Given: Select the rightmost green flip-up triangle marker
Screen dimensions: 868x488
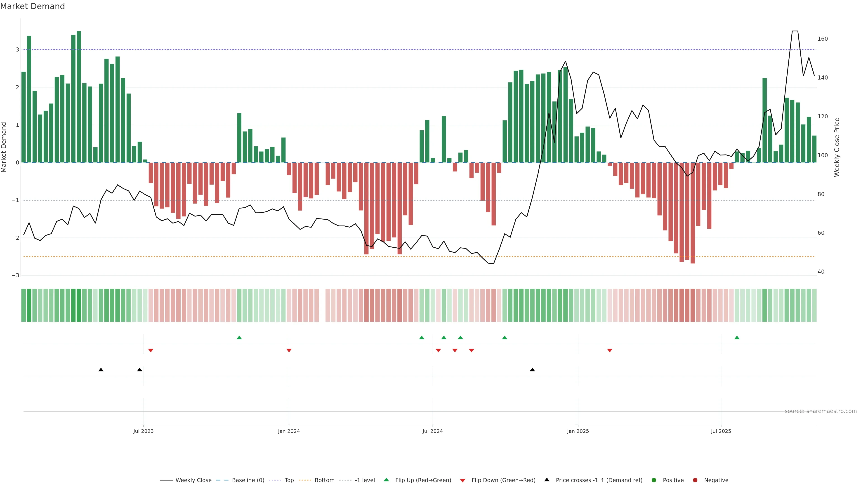Looking at the screenshot, I should click(737, 338).
